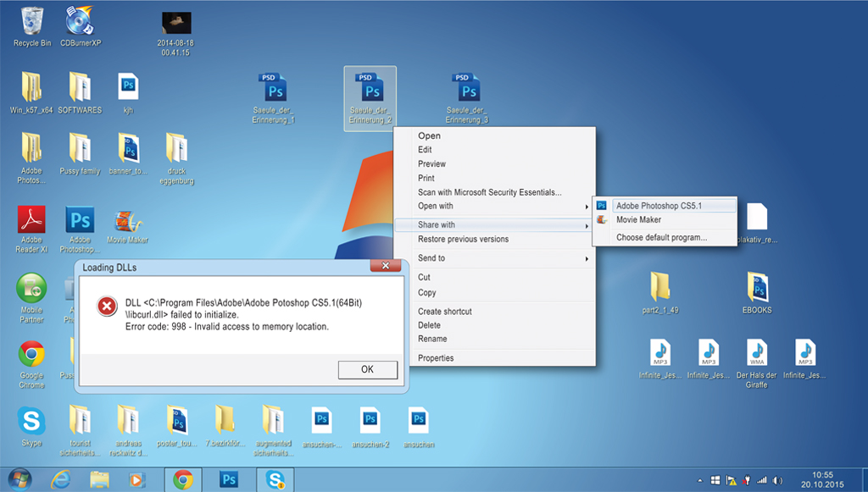Viewport: 868px width, 492px height.
Task: Choose Edit in the context menu
Action: (x=494, y=150)
